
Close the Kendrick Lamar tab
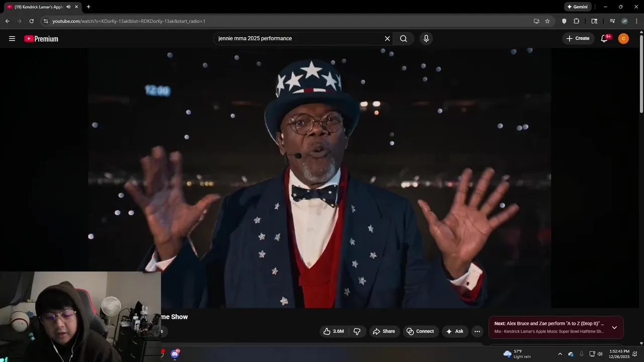(x=76, y=7)
